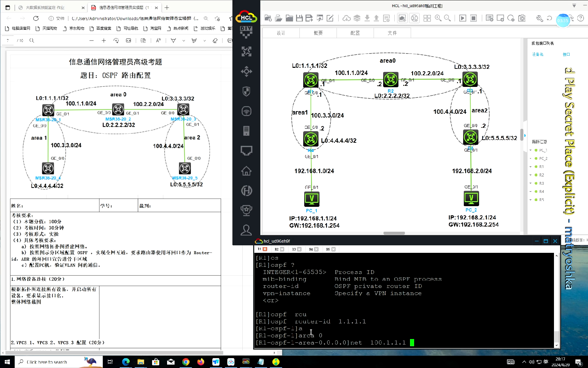
Task: Close the R5 terminal tab
Action: tap(333, 249)
